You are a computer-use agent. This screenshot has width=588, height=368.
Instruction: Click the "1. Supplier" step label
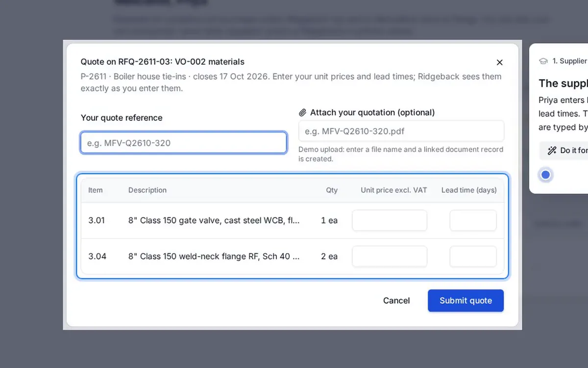tap(569, 61)
